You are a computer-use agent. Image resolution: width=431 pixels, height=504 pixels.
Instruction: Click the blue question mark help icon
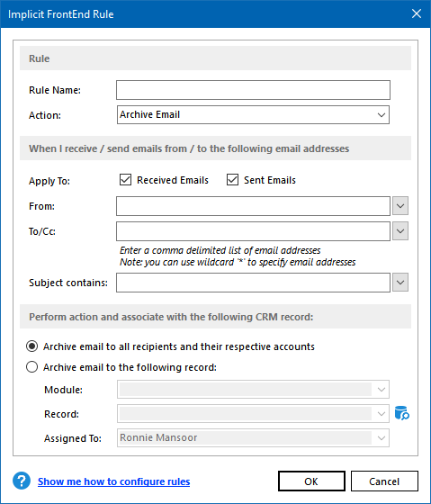[x=22, y=481]
